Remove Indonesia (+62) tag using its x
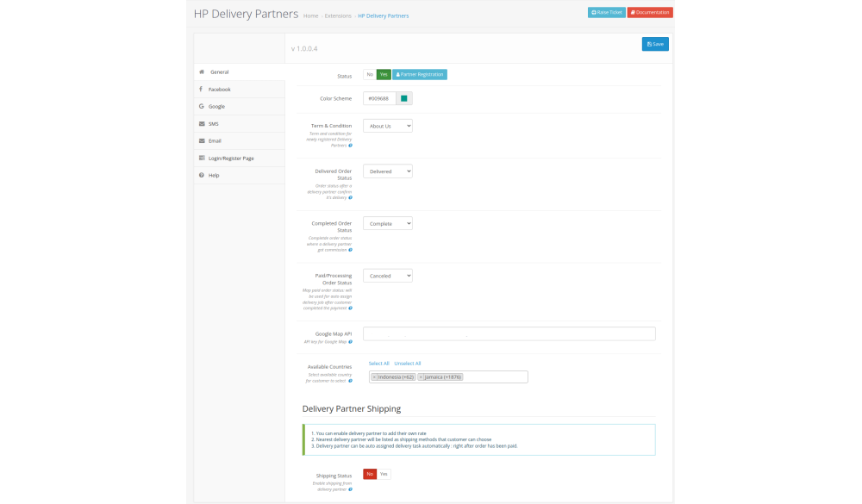862x504 pixels. pyautogui.click(x=374, y=377)
